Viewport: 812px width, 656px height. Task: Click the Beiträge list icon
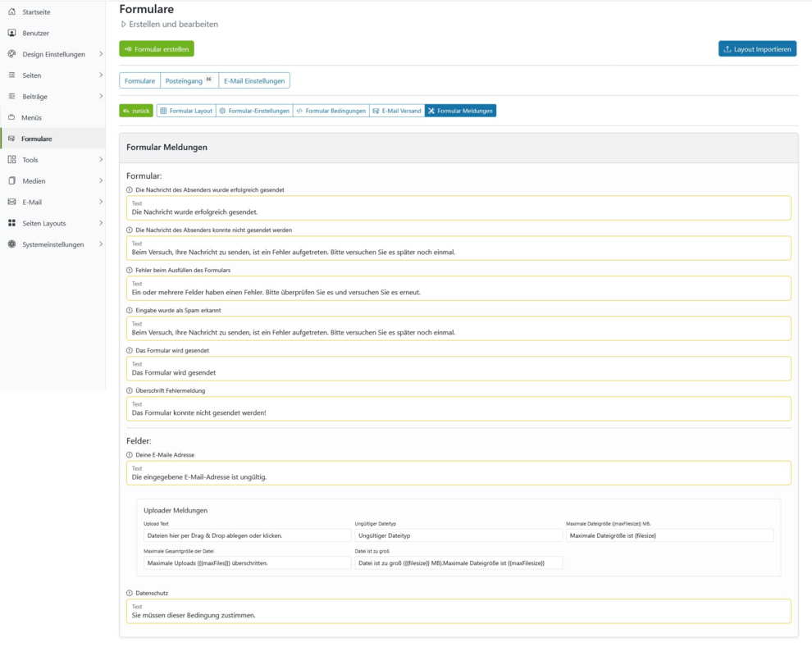pyautogui.click(x=12, y=96)
